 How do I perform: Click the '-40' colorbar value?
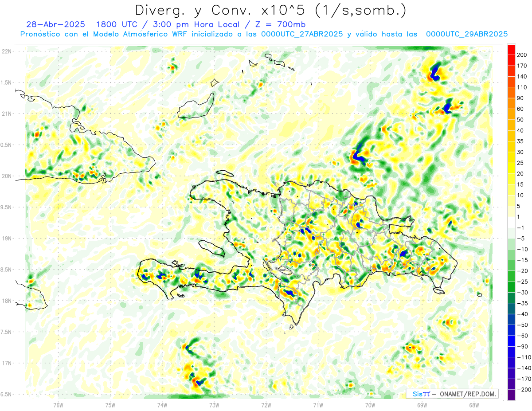coord(522,314)
